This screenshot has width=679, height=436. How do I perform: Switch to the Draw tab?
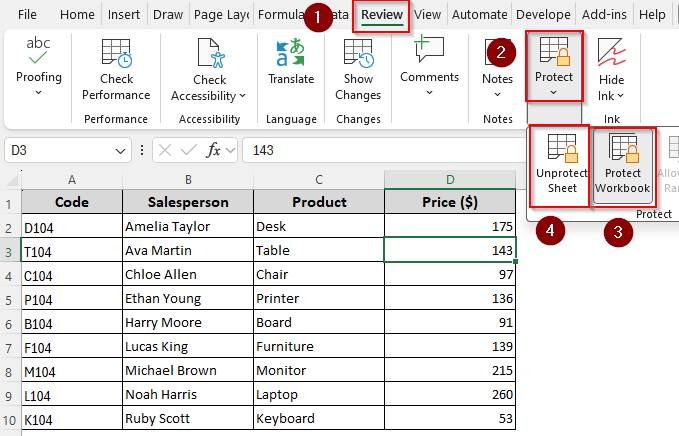point(168,15)
